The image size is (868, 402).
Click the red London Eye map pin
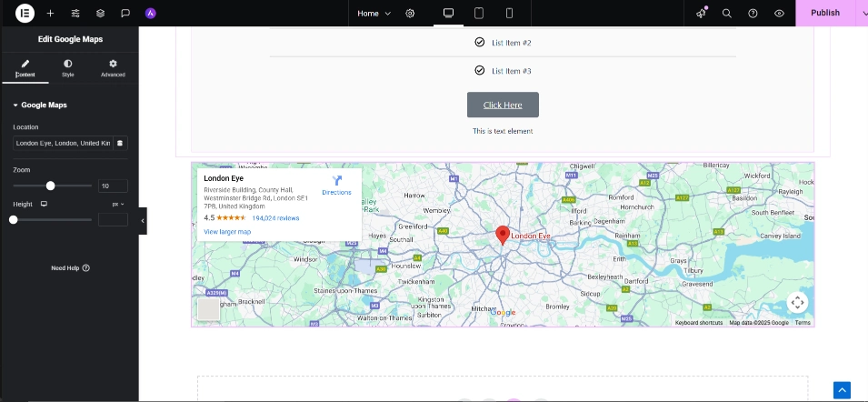[x=502, y=235]
